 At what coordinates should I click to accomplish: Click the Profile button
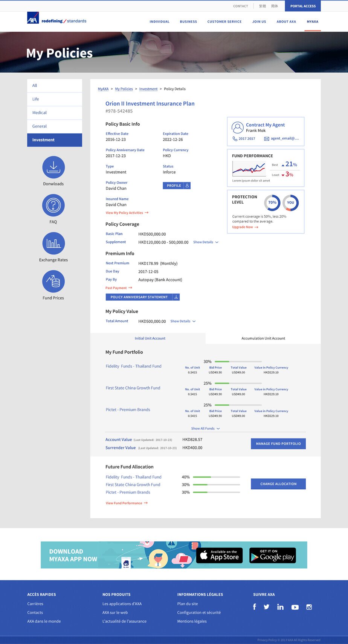click(177, 186)
